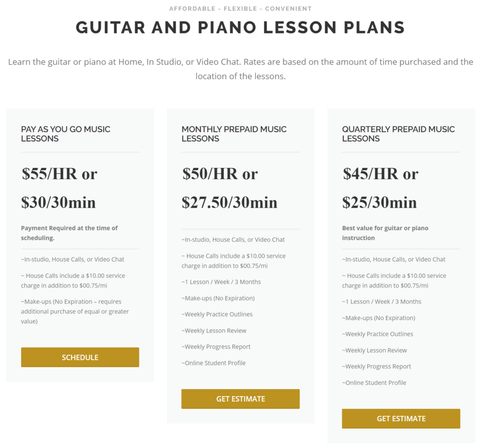Click the Guitar and Piano Lesson Plans title
This screenshot has height=448, width=482.
241,27
